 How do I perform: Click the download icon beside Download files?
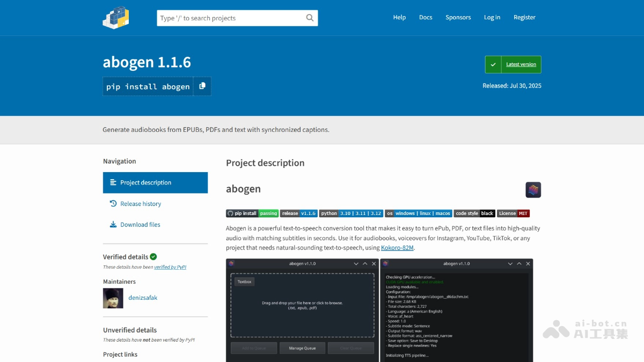pyautogui.click(x=114, y=224)
